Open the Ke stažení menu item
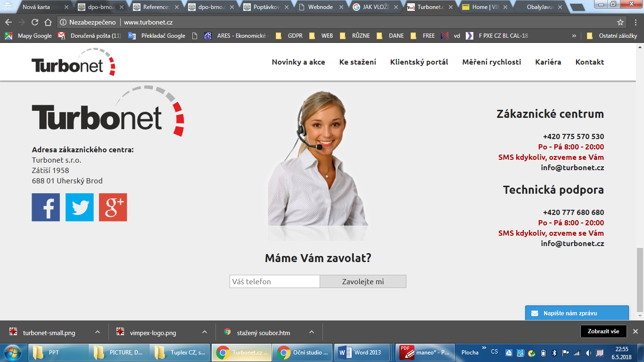This screenshot has width=644, height=362. click(x=358, y=62)
